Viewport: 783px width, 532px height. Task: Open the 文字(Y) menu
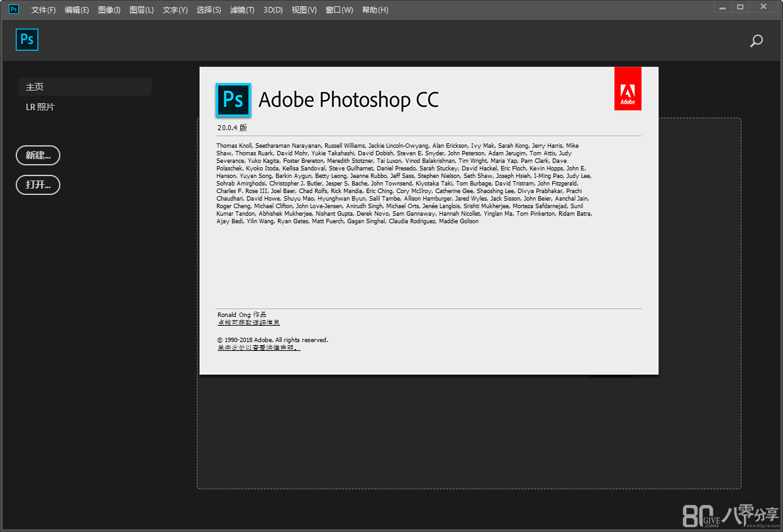(175, 10)
